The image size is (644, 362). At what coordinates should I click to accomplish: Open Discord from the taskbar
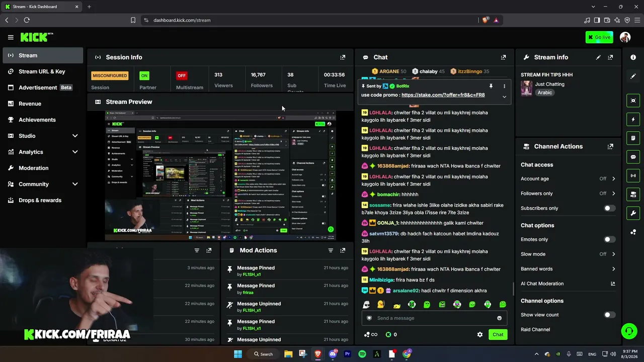pos(333,354)
